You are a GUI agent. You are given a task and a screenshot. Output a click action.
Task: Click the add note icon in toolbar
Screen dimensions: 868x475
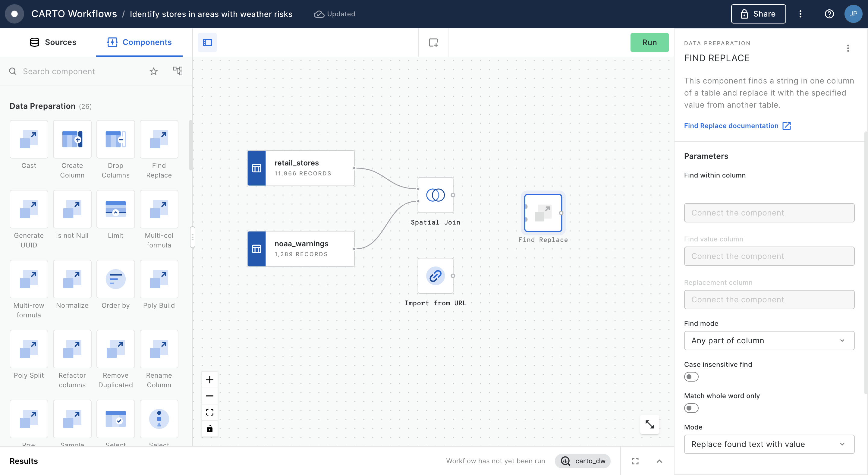tap(433, 42)
